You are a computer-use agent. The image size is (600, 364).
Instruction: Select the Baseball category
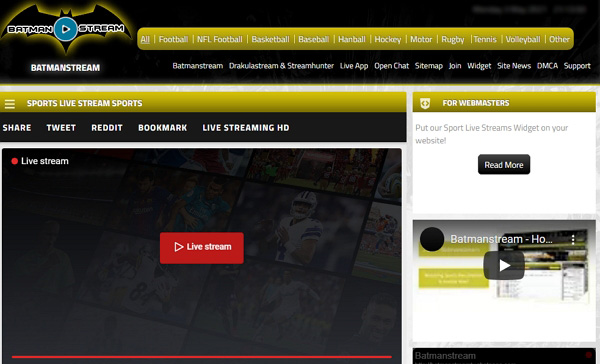(x=314, y=39)
